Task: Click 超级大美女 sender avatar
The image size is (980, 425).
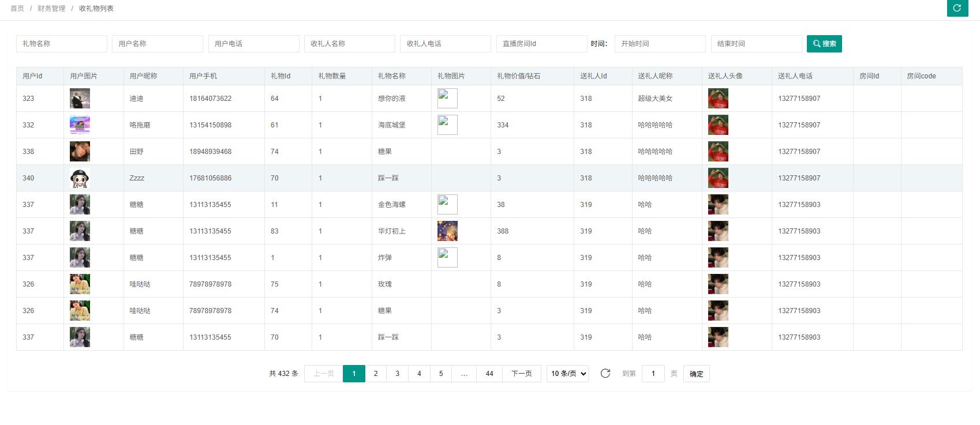Action: click(x=718, y=99)
